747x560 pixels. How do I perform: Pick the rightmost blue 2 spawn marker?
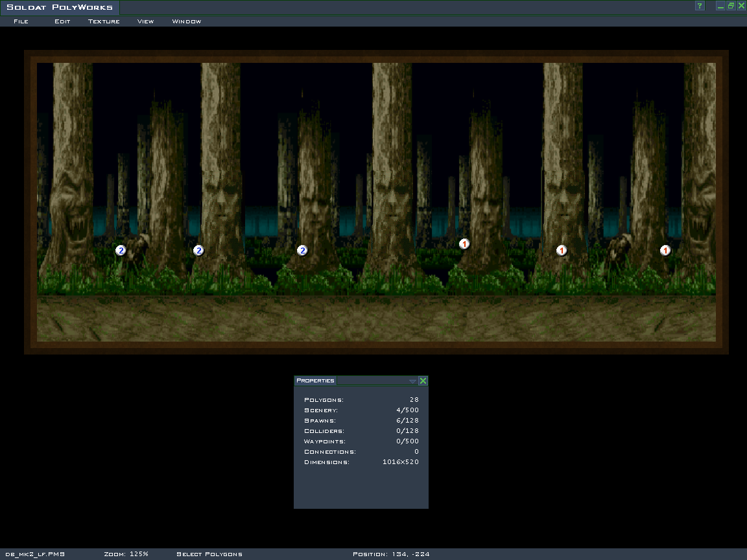pos(302,250)
